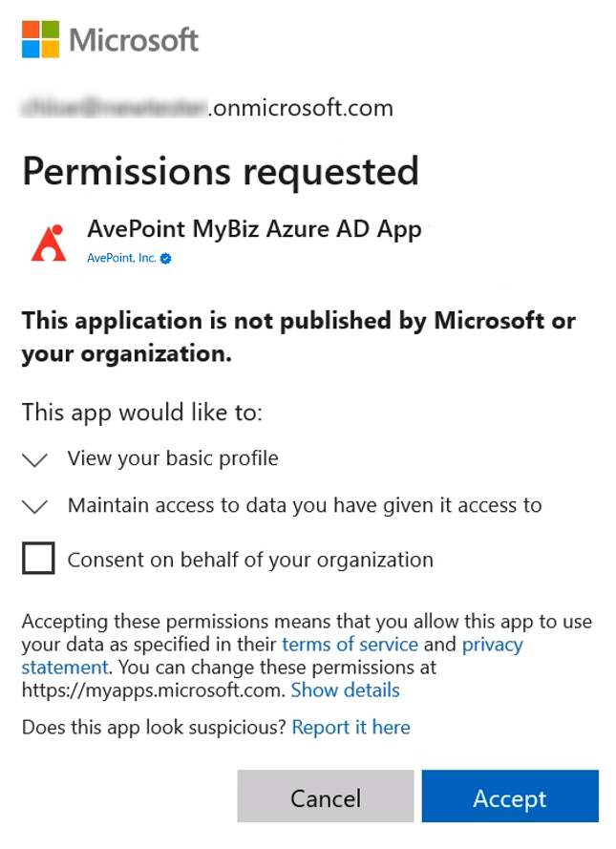Open the terms of service link
Image resolution: width=616 pixels, height=849 pixels.
[350, 644]
